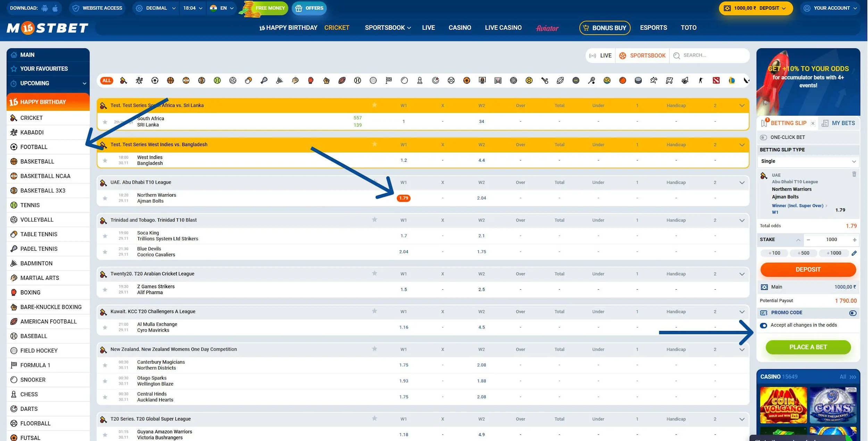The width and height of the screenshot is (868, 441).
Task: Select the Dota 2 red icon in filter bar
Action: tap(716, 81)
